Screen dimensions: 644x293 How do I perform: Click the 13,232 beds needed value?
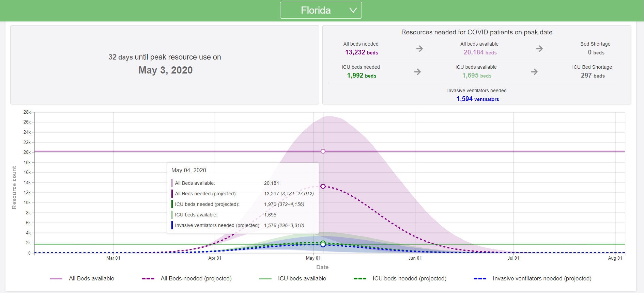362,52
